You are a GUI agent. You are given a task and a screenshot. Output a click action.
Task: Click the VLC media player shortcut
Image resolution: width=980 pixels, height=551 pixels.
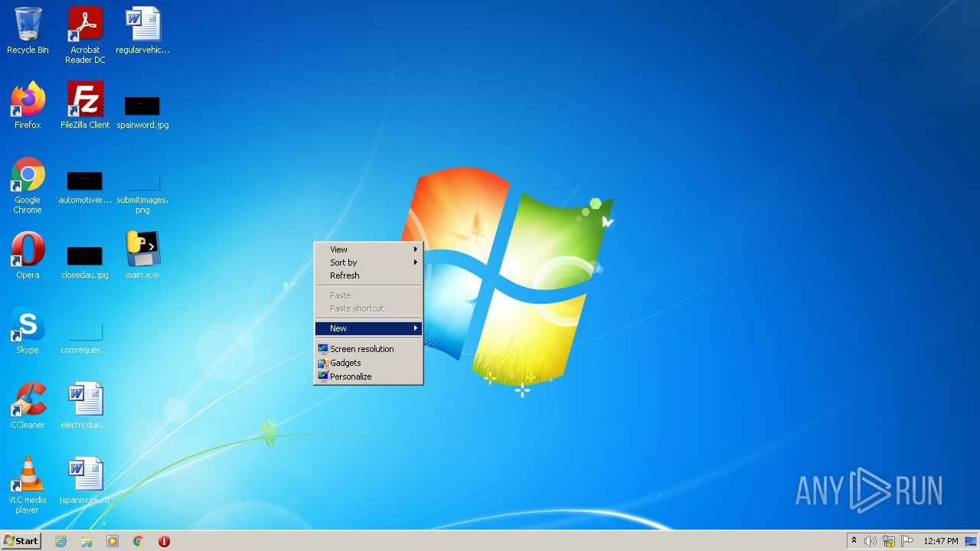(x=28, y=485)
